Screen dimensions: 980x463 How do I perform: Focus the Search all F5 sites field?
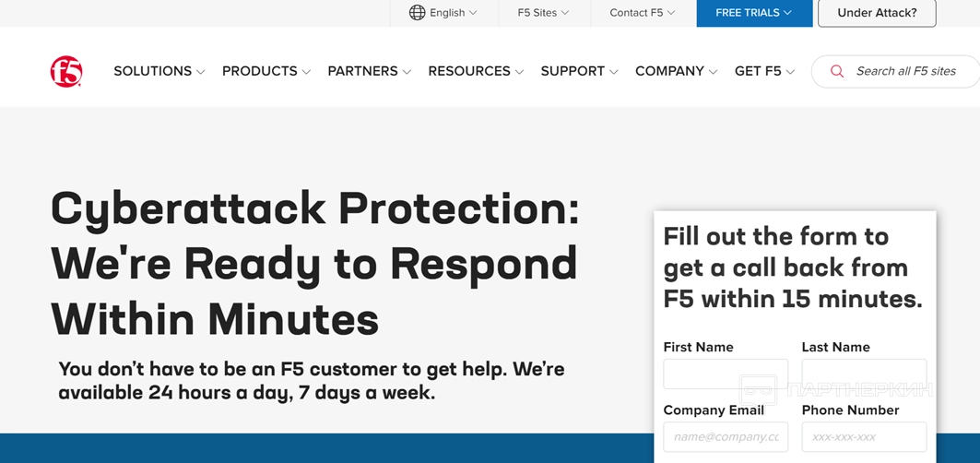905,71
